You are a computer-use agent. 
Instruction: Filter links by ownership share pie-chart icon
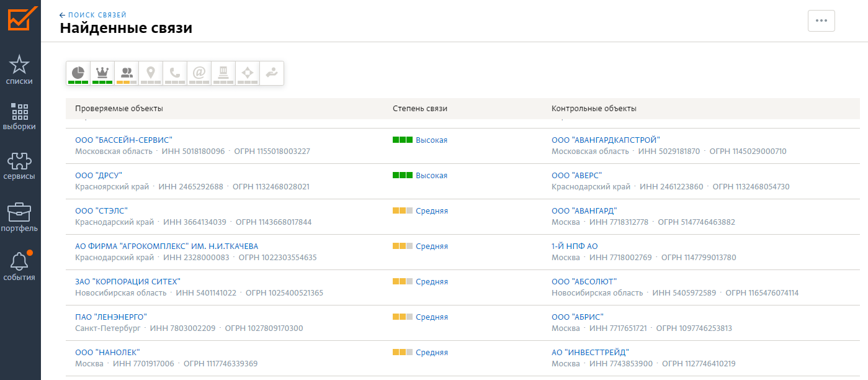tap(78, 73)
